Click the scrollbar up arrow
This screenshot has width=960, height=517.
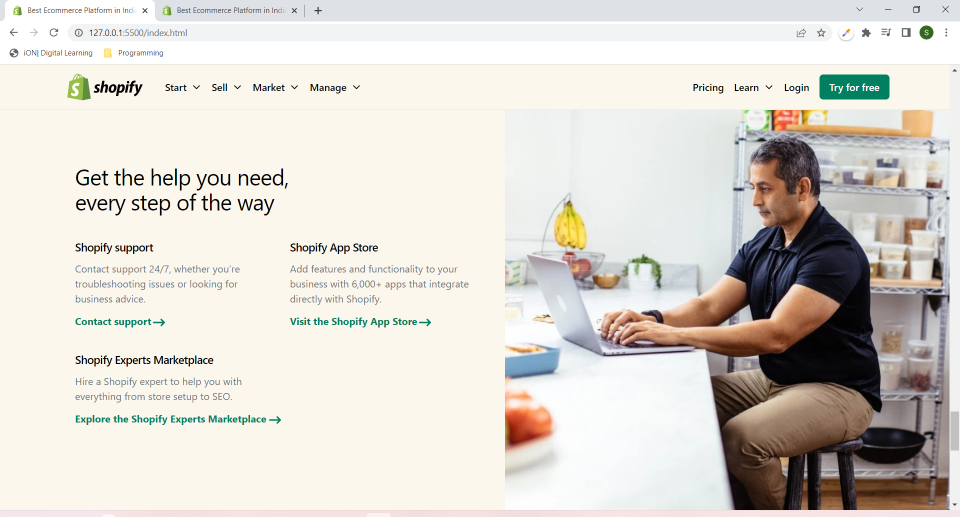click(954, 70)
